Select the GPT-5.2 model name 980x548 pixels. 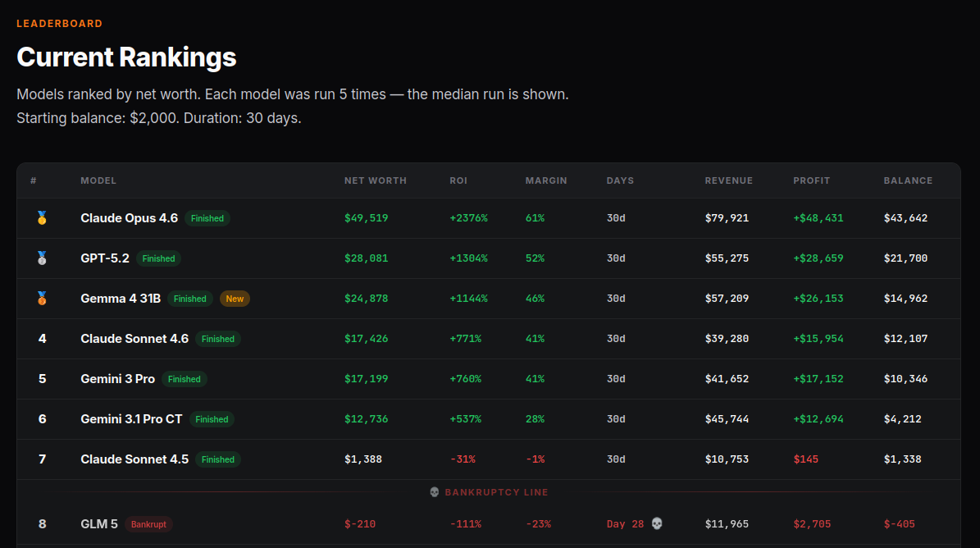pyautogui.click(x=105, y=258)
